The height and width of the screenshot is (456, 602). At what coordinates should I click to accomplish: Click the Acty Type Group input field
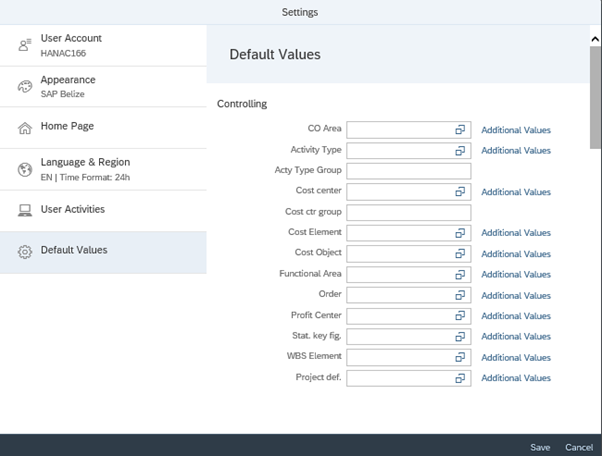point(408,171)
